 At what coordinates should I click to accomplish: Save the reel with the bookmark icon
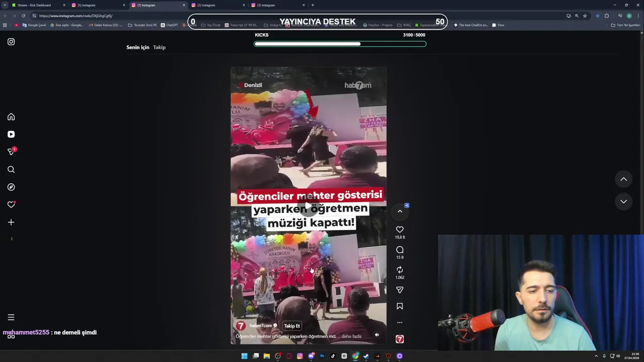point(399,306)
